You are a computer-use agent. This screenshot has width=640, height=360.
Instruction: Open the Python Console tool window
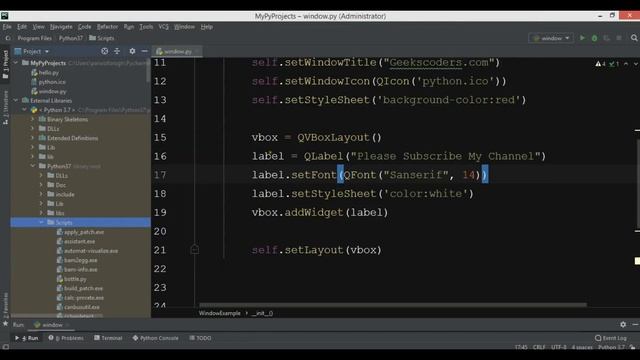click(156, 338)
